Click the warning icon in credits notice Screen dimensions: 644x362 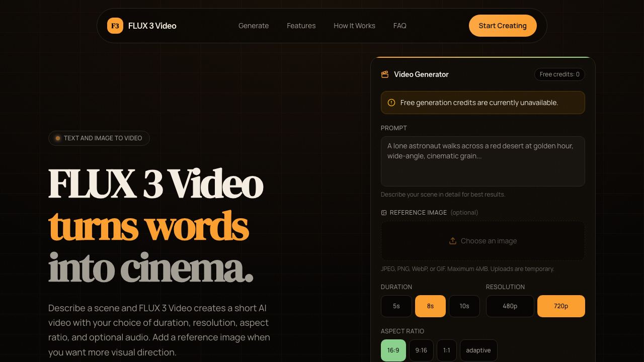point(391,103)
